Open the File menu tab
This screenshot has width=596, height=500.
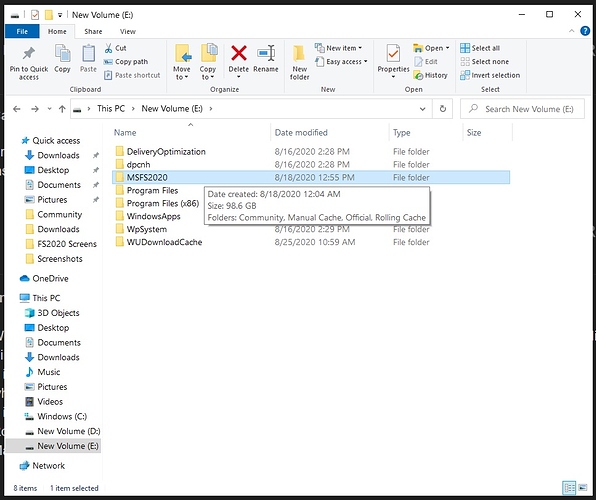[x=22, y=32]
